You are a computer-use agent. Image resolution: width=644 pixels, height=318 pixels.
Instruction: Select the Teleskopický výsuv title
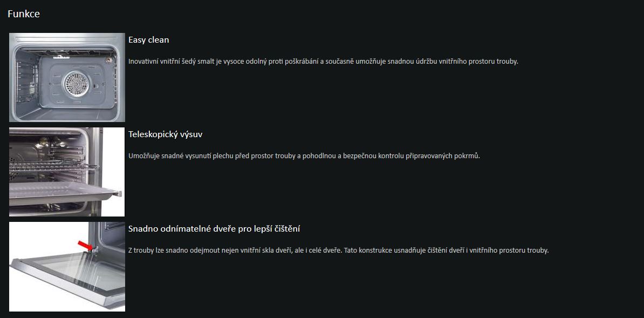coord(165,134)
